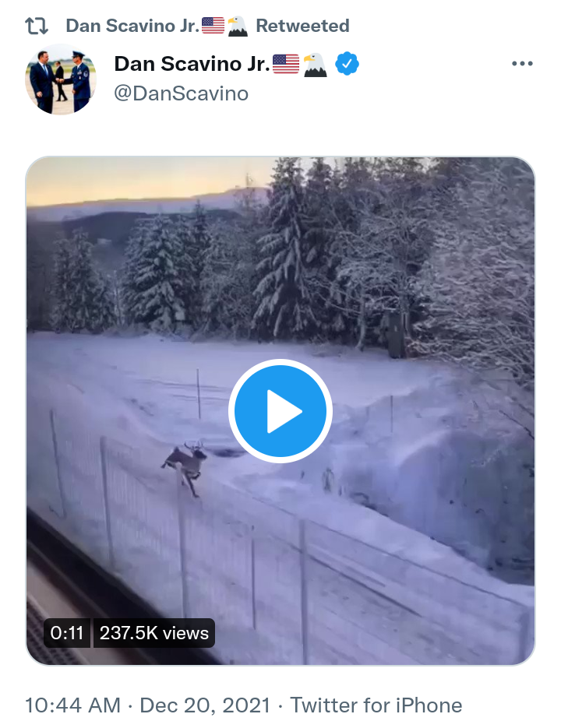Viewport: 561px width, 728px height.
Task: Open the three-dot more options menu
Action: [522, 64]
